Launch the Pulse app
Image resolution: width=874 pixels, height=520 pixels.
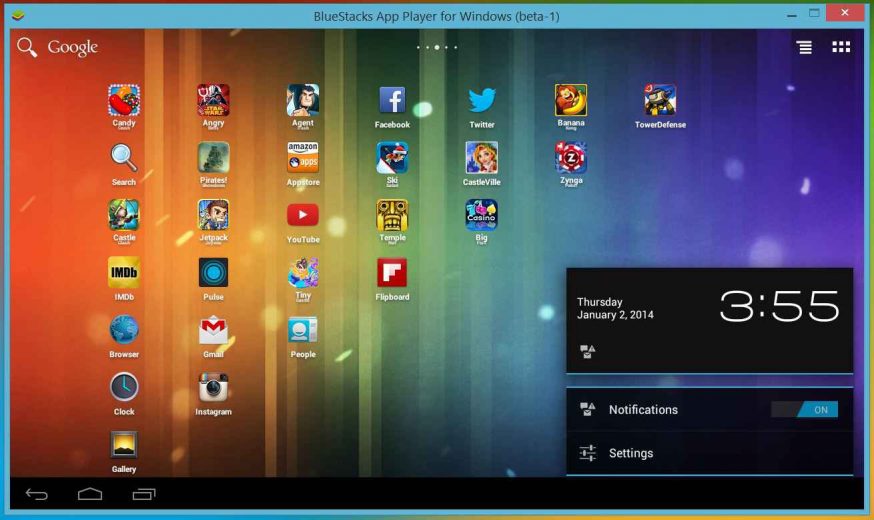coord(213,273)
